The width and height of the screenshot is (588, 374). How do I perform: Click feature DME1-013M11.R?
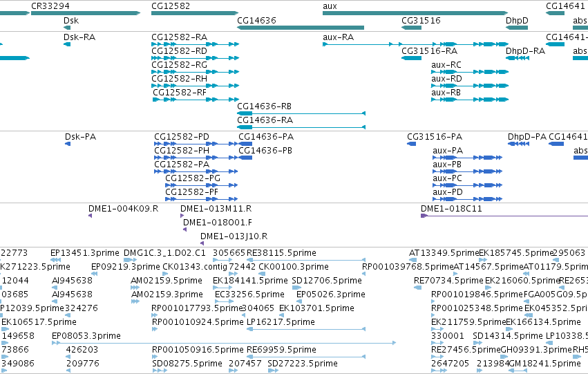(x=216, y=209)
